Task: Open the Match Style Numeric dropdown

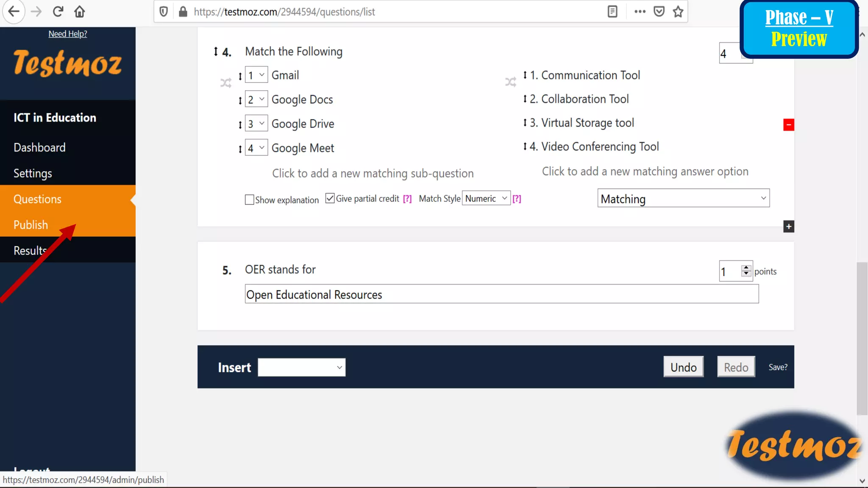Action: point(486,198)
